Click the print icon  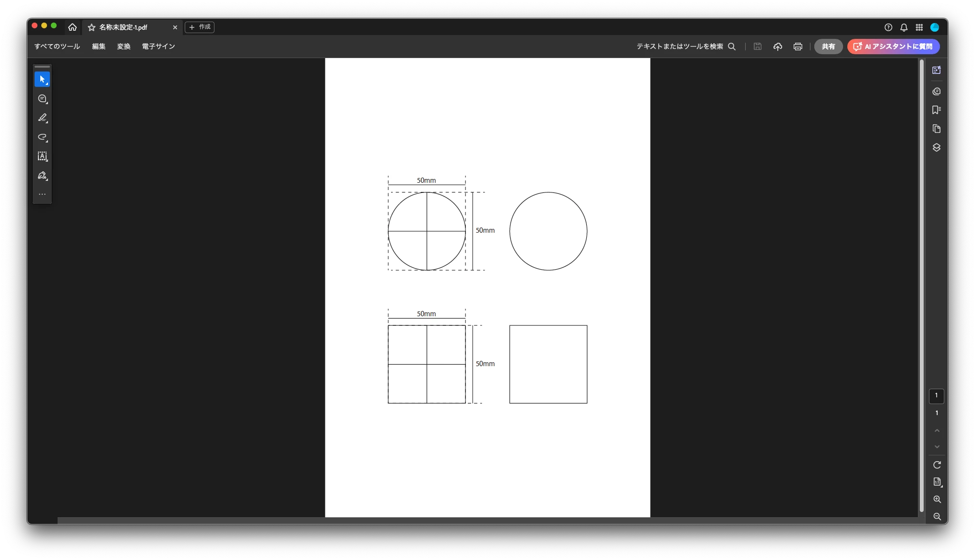797,47
